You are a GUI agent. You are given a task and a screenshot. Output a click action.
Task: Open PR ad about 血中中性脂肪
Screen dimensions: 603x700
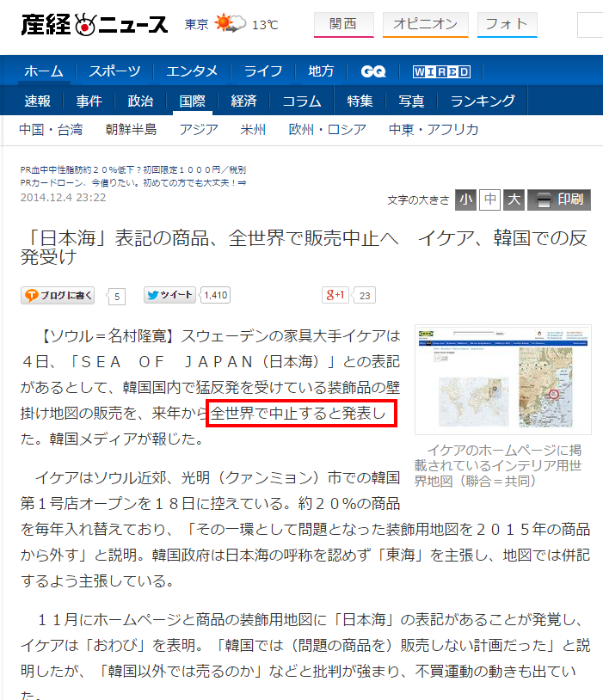(133, 169)
